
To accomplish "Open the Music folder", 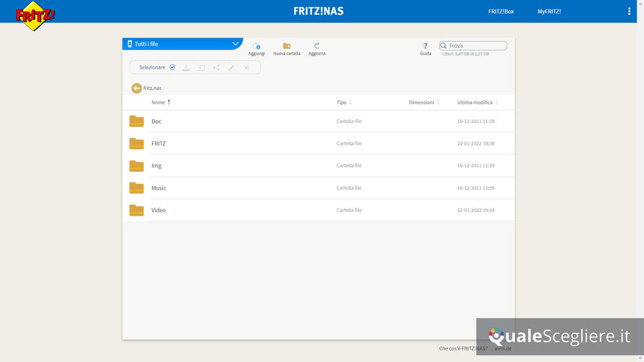I will (159, 188).
